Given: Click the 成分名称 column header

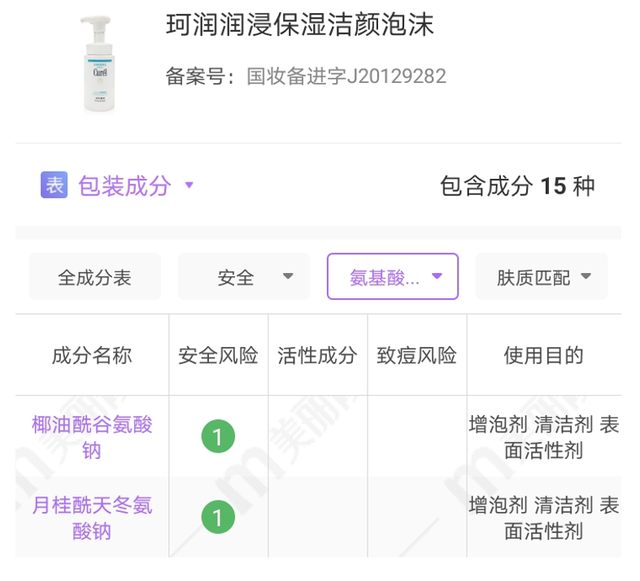Looking at the screenshot, I should click(92, 355).
